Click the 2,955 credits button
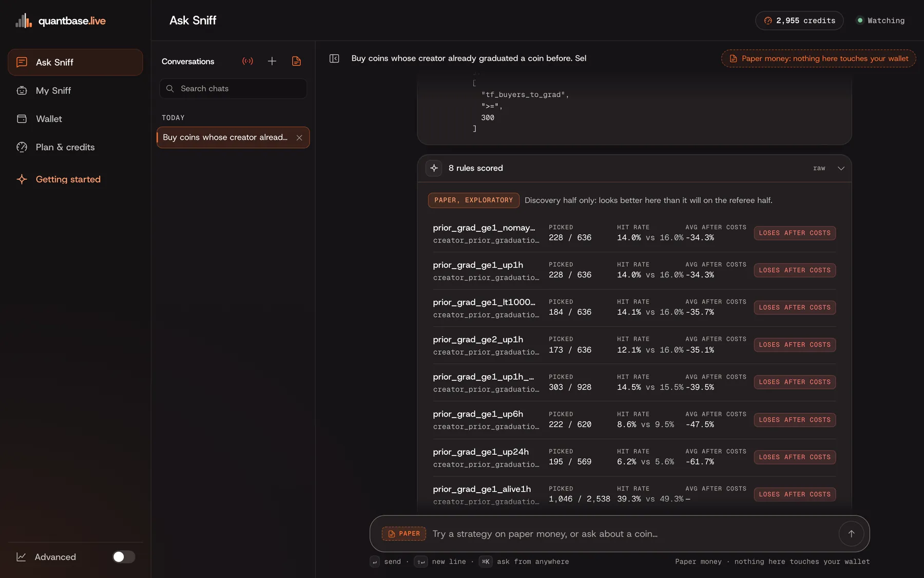 tap(799, 21)
